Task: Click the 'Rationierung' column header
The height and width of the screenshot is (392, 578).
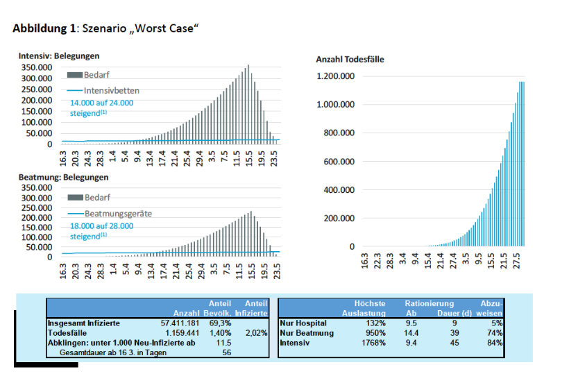Action: (x=429, y=304)
